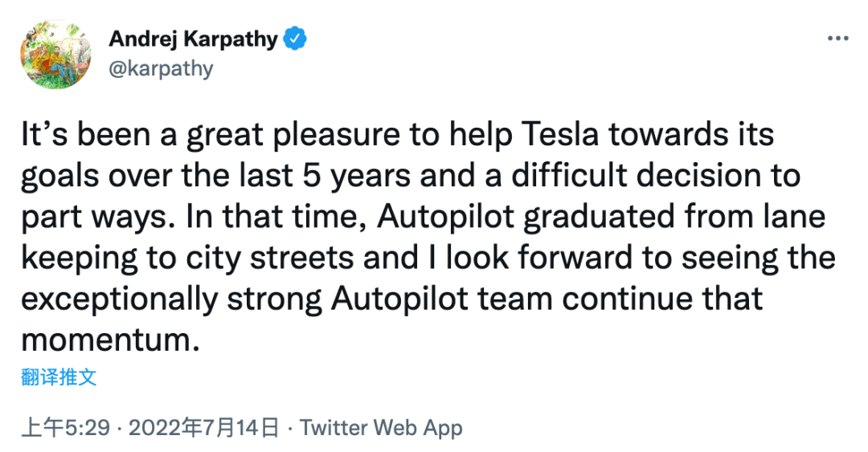The height and width of the screenshot is (452, 868).
Task: Click the 翻译推文 translate link
Action: pos(59,377)
